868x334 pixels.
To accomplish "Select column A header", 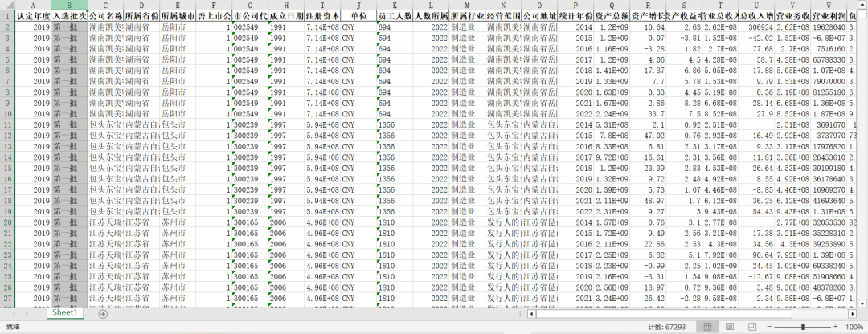I will click(x=33, y=5).
